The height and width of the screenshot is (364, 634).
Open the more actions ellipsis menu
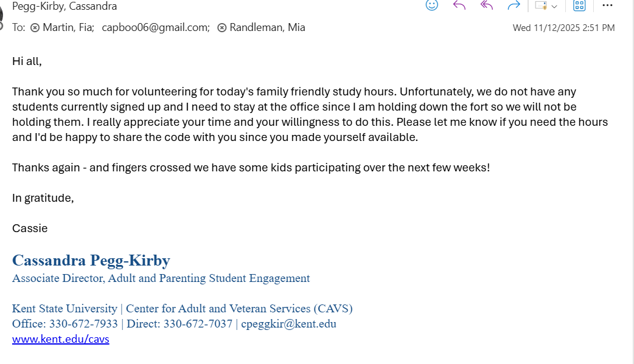click(x=607, y=5)
